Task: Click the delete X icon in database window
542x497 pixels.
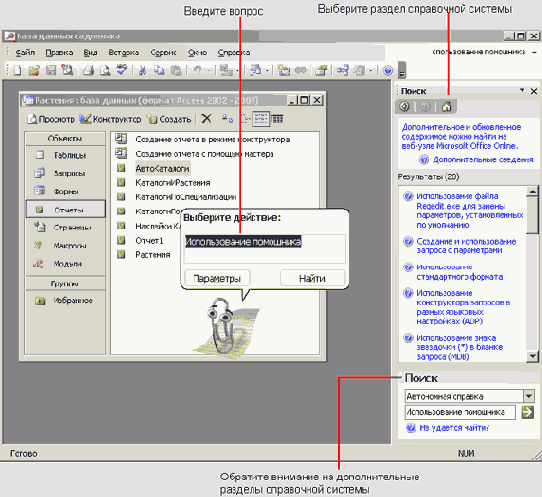Action: click(x=206, y=119)
